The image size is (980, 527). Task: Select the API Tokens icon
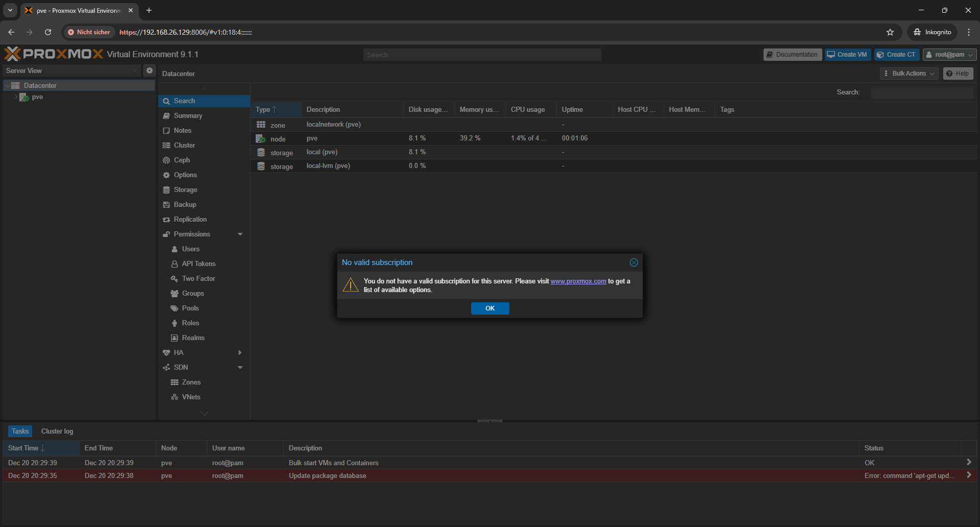pyautogui.click(x=175, y=263)
